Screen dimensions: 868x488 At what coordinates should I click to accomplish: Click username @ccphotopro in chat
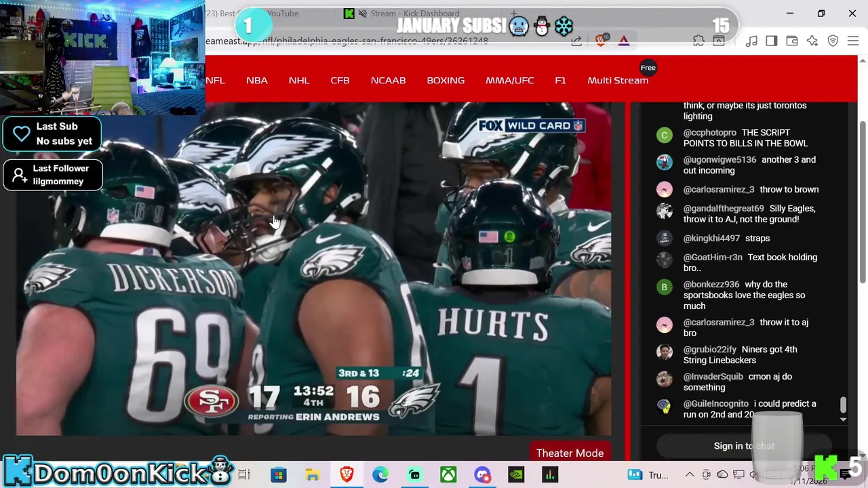click(x=709, y=132)
